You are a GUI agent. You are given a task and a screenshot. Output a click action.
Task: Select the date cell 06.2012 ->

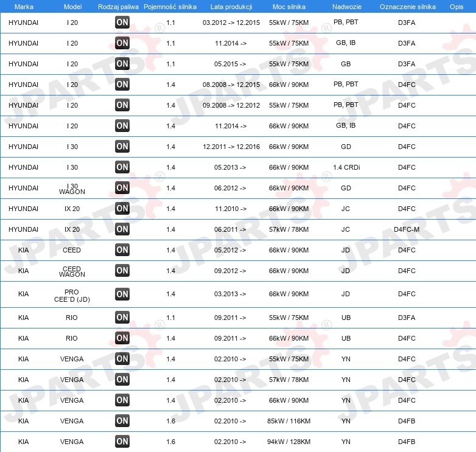230,188
